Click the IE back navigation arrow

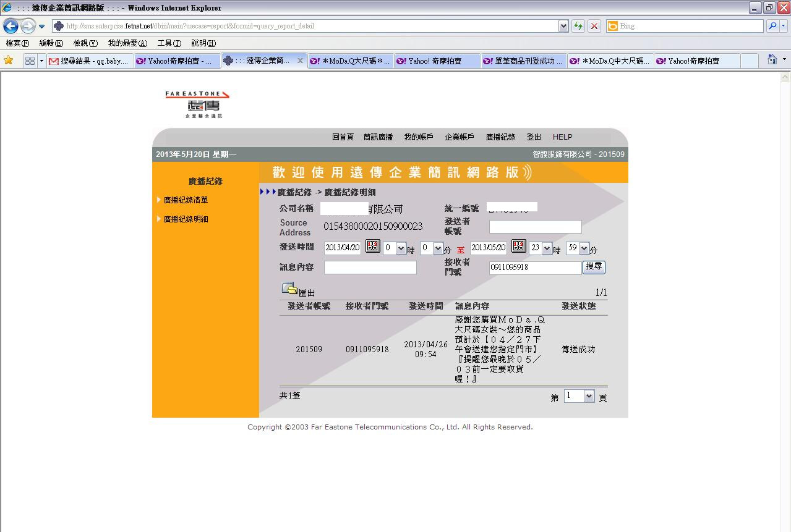[x=11, y=26]
